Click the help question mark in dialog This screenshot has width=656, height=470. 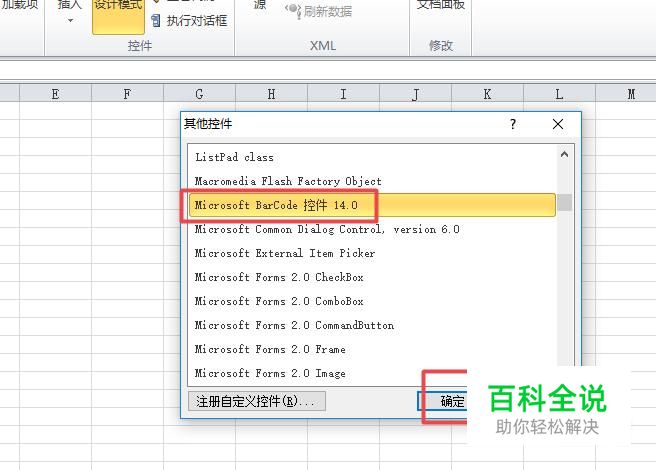(x=513, y=124)
